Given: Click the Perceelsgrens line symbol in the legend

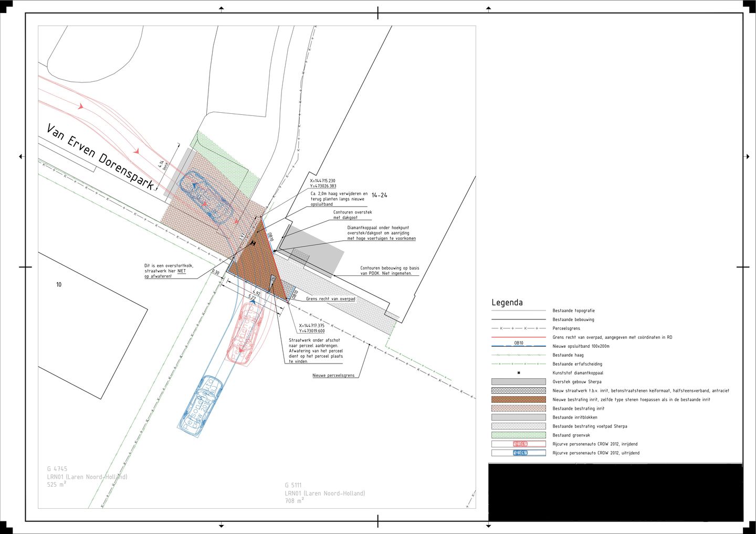Looking at the screenshot, I should click(x=518, y=328).
